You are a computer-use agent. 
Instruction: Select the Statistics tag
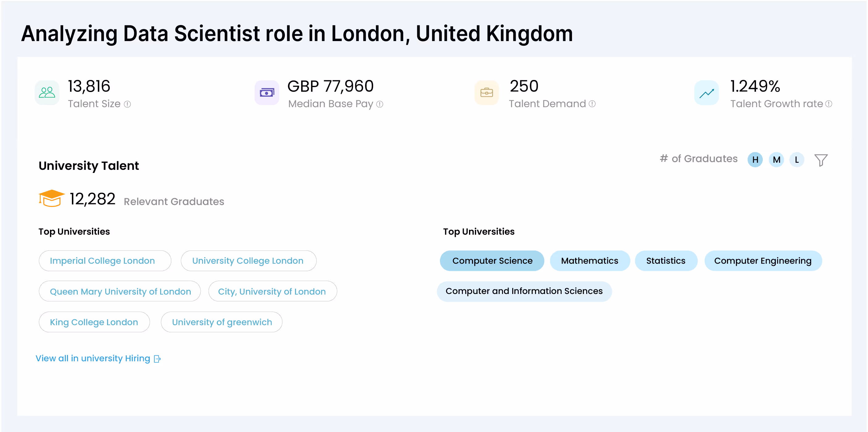tap(666, 261)
